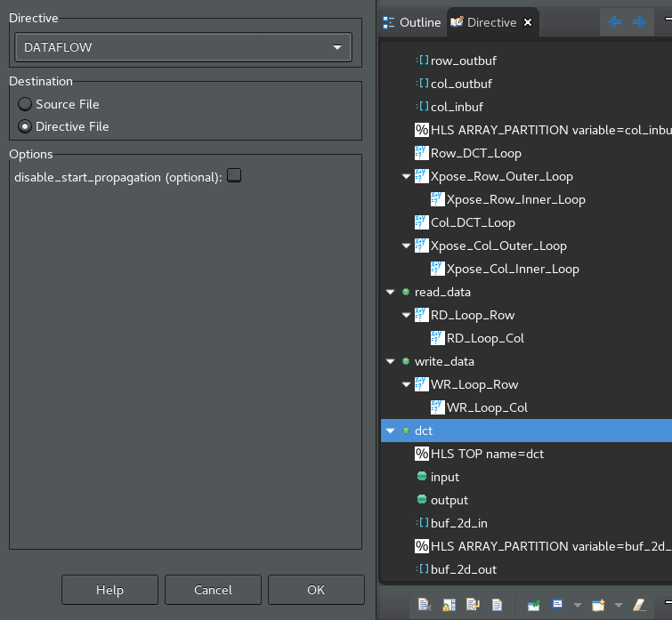Switch to the Outline tab

click(411, 22)
